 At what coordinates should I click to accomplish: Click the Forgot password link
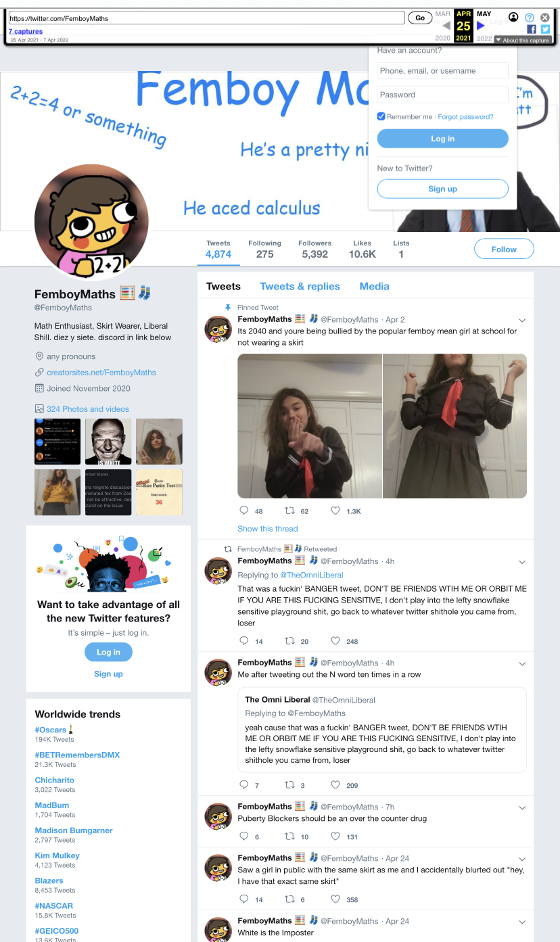[465, 117]
